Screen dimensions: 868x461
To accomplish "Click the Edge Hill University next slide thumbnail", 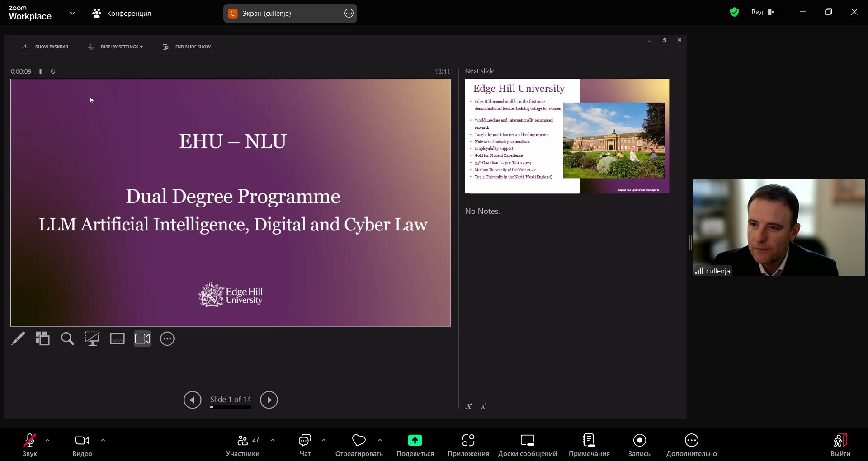I will [567, 136].
